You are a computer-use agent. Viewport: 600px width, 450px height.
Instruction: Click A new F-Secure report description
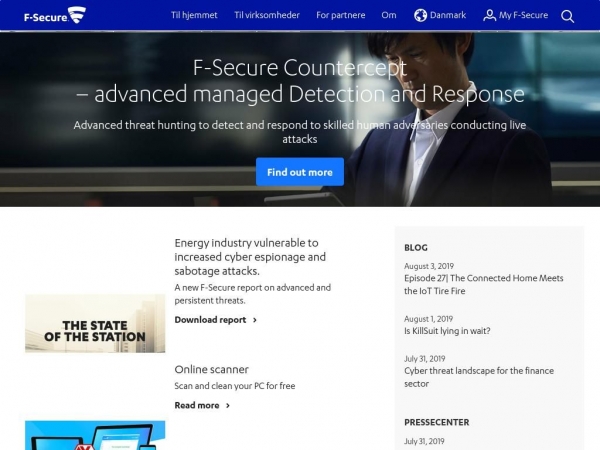tap(253, 294)
